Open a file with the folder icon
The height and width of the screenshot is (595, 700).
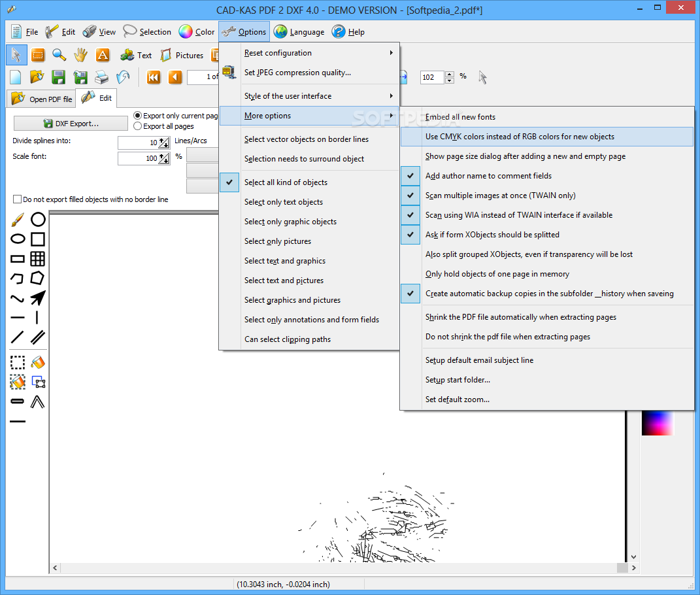tap(37, 77)
